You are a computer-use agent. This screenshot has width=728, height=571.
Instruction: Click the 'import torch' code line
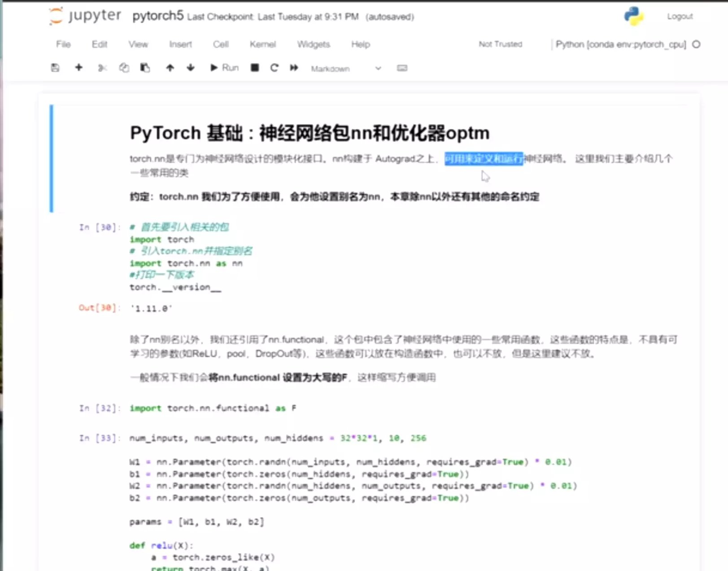click(x=162, y=239)
